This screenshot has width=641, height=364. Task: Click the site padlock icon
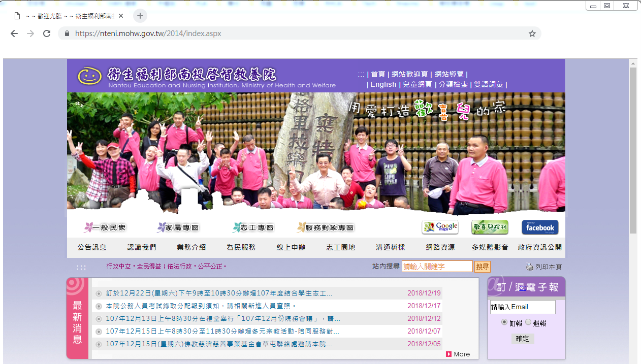point(67,34)
